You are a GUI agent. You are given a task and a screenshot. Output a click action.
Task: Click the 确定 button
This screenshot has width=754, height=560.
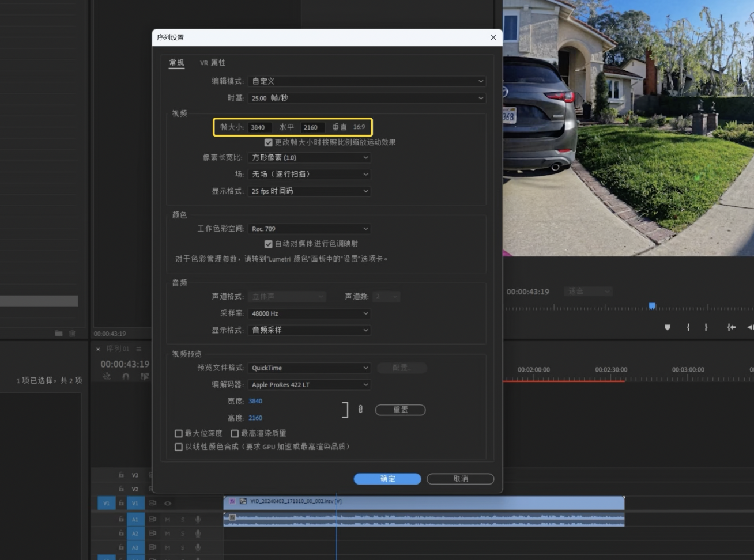coord(387,479)
